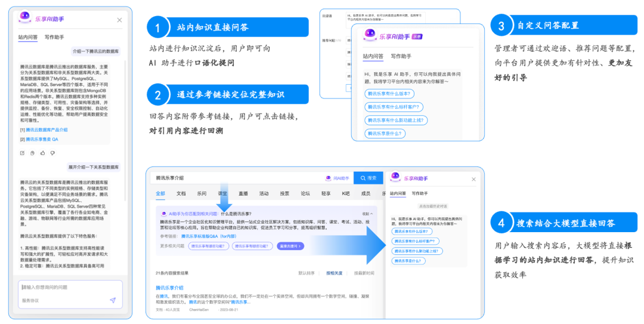Viewport: 644px width, 324px height.
Task: Click 腾讯乐享是什么? chip in the search side panel
Action: 408,261
